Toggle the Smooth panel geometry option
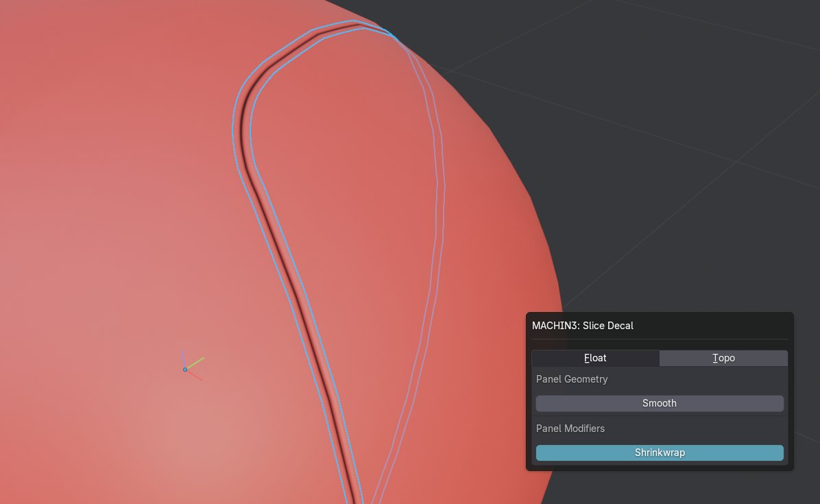This screenshot has width=820, height=504. (x=660, y=403)
